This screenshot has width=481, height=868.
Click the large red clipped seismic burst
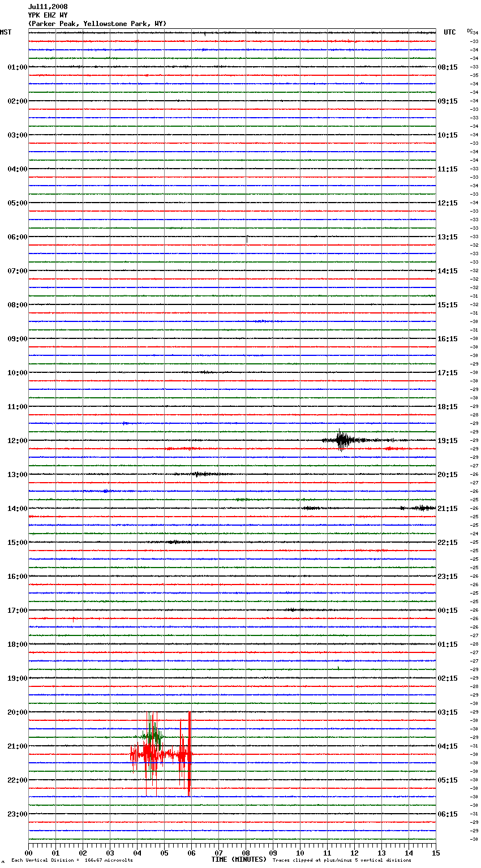click(161, 754)
